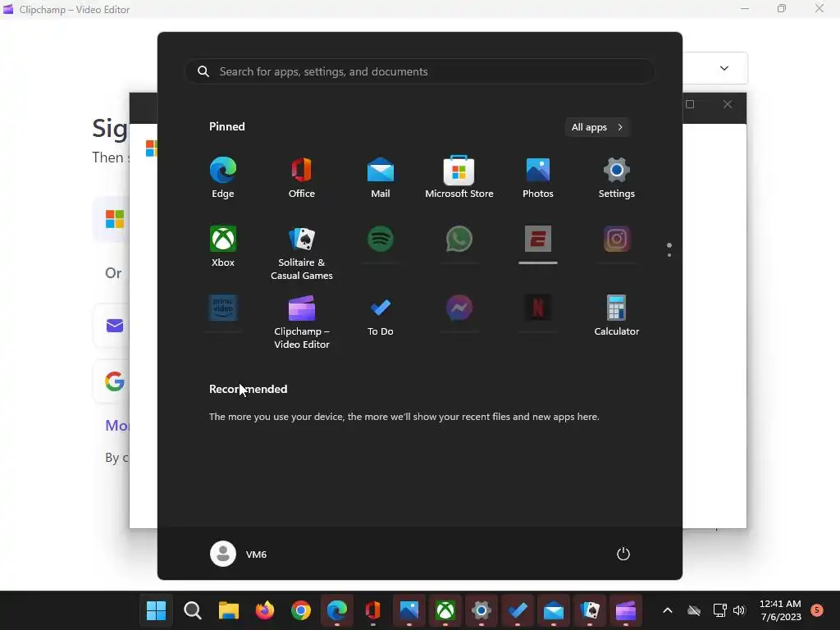Click email envelope option in Clipchamp window
Screen dimensions: 840x630
point(115,326)
